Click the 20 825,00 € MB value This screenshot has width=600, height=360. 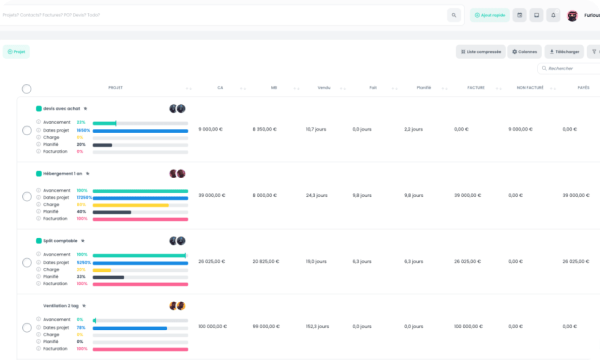point(266,261)
